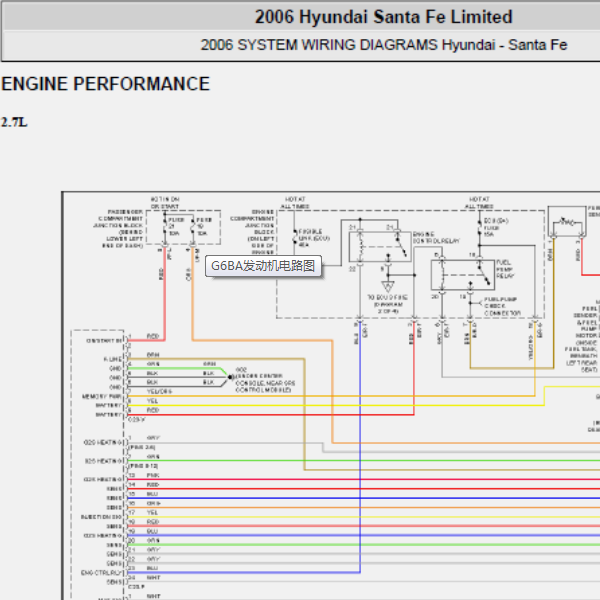Screen dimensions: 600x600
Task: Click the ENGINE CONTROL RELAY label
Action: [436, 237]
